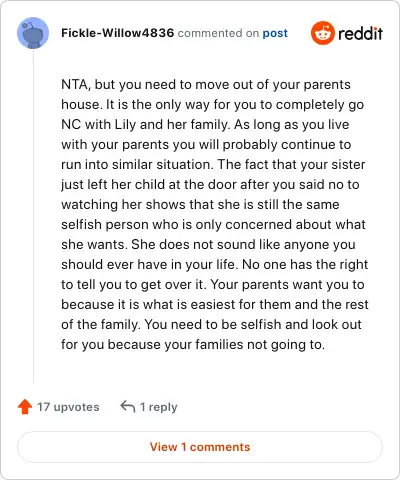The width and height of the screenshot is (400, 480).
Task: Open the "View 1 comments" button
Action: pyautogui.click(x=200, y=447)
